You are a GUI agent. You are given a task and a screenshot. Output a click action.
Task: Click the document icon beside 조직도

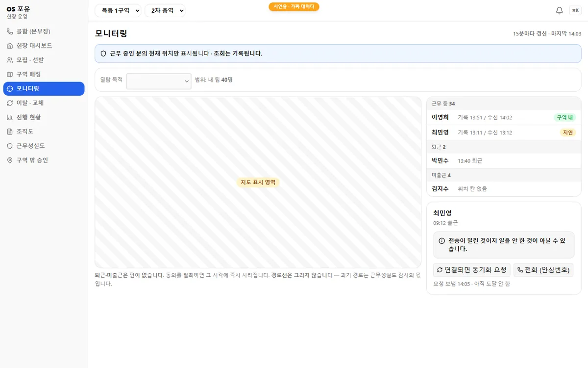pos(10,131)
